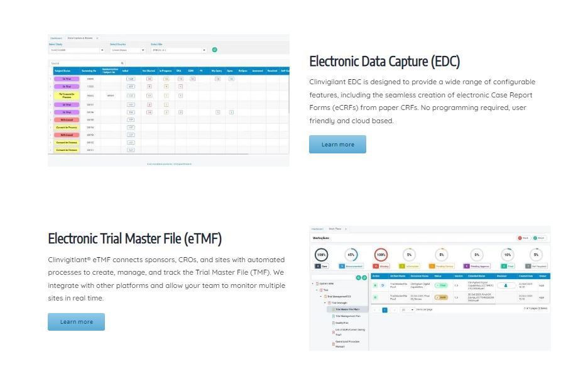Close the Work Place tab
This screenshot has width=588, height=386.
coord(346,229)
